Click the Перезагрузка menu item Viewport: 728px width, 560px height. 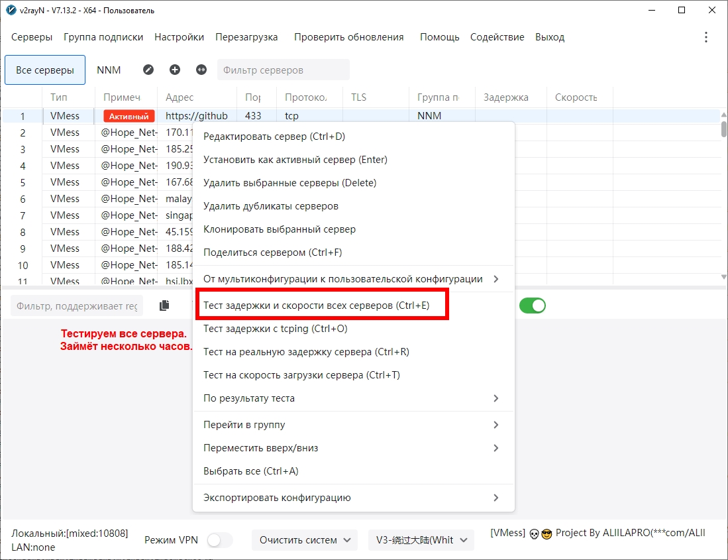[x=246, y=37]
